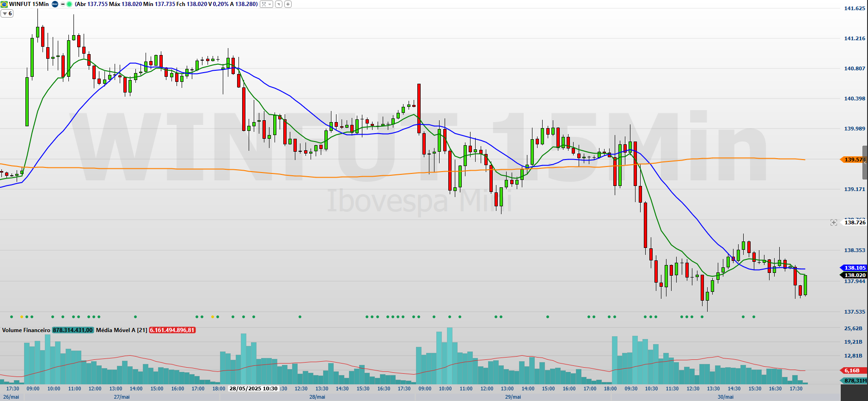Click the round blue exchange logo icon
The width and height of the screenshot is (868, 401).
point(55,4)
